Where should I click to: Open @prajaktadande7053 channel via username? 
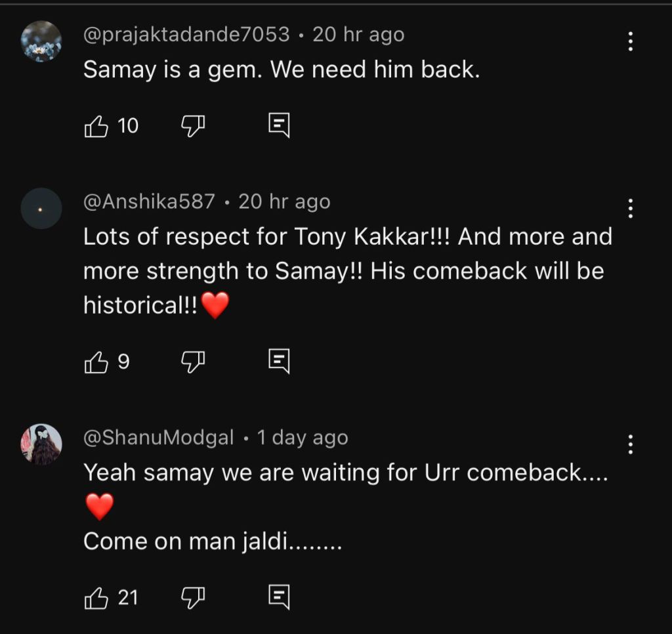point(186,35)
